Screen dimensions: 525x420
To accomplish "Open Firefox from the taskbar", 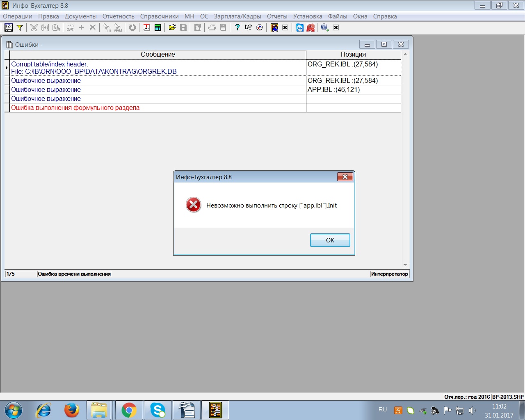I will (71, 410).
